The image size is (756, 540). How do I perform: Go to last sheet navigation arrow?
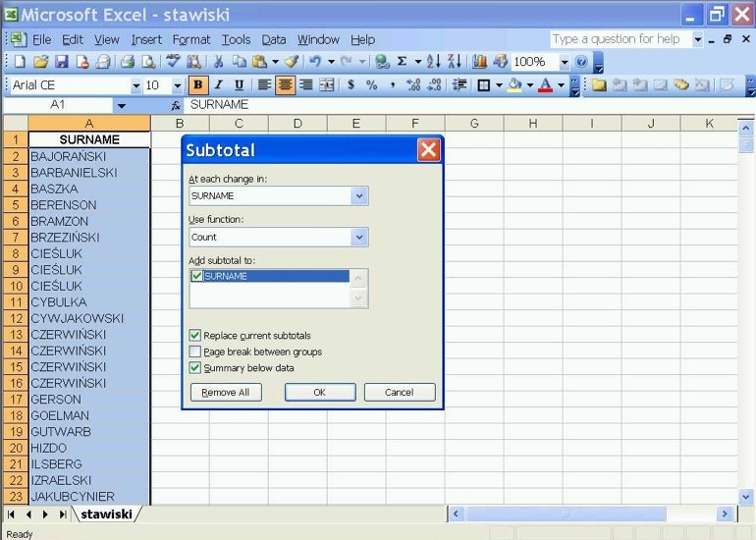coord(63,514)
